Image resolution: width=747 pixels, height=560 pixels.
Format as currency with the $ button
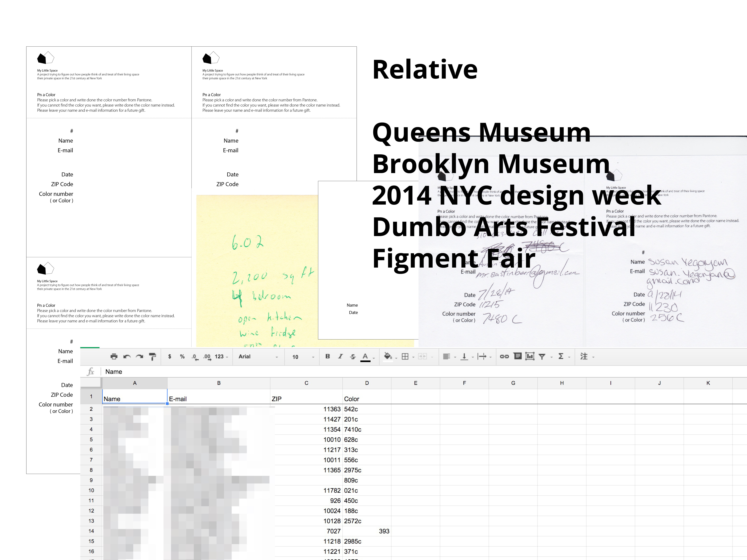click(169, 356)
